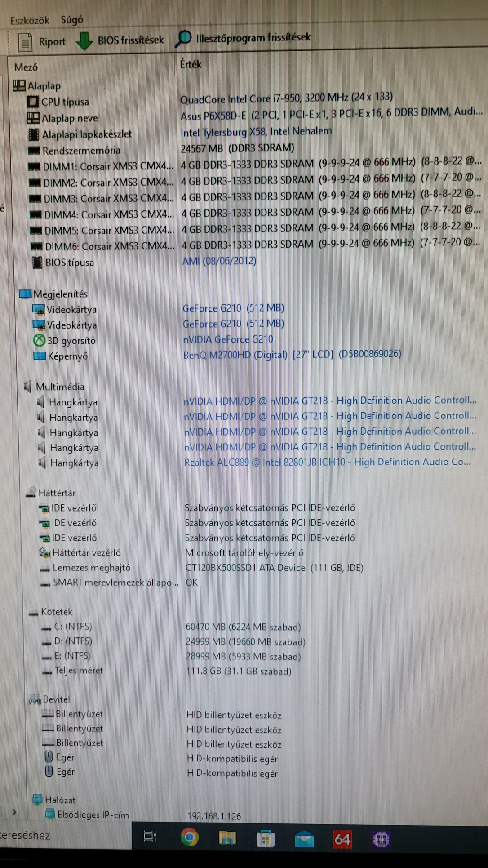Select the E: (NTFS) volume row
The height and width of the screenshot is (868, 488).
point(172,656)
